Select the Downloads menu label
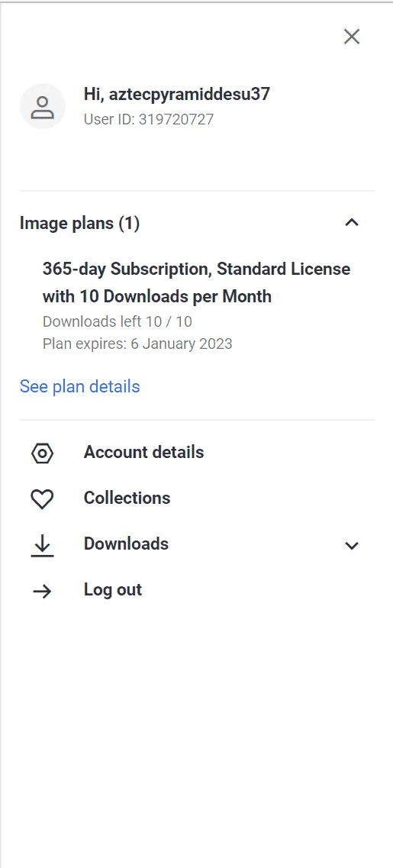The image size is (393, 868). coord(126,544)
